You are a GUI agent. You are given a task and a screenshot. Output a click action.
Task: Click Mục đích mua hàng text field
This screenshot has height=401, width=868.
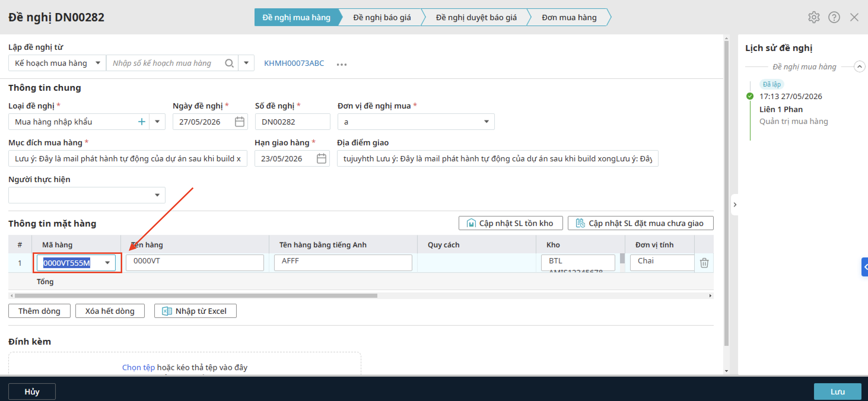[128, 158]
